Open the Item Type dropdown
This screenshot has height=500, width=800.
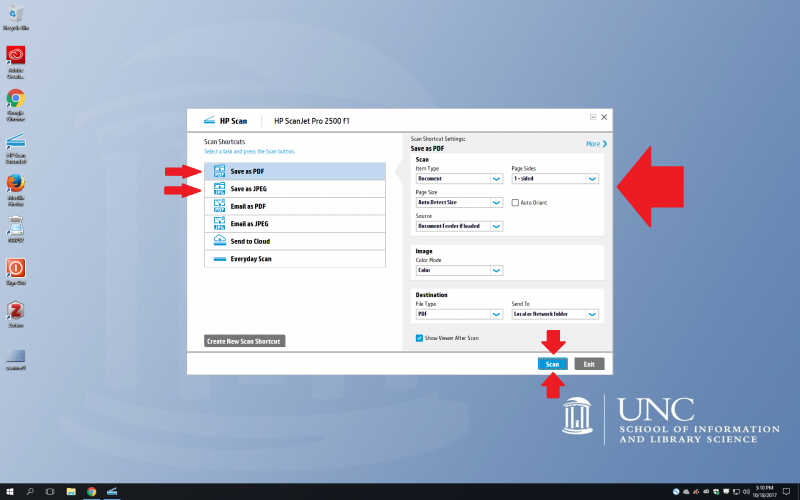click(x=459, y=179)
